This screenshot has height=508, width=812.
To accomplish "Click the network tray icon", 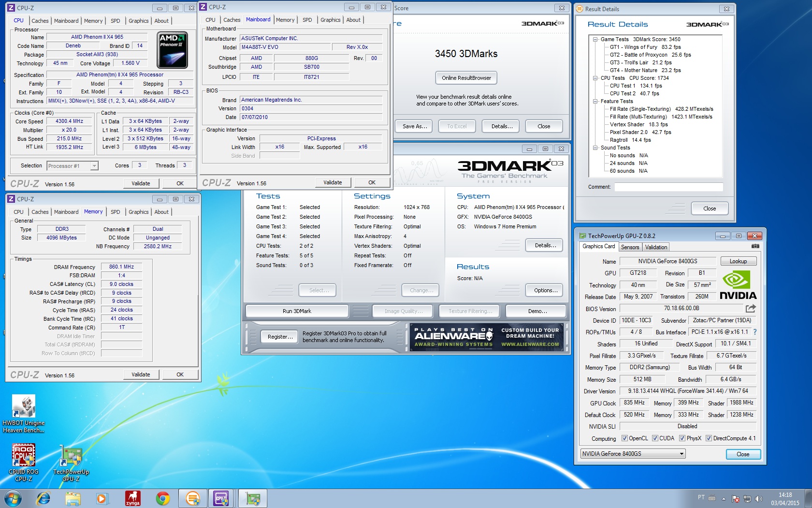I will click(x=747, y=498).
